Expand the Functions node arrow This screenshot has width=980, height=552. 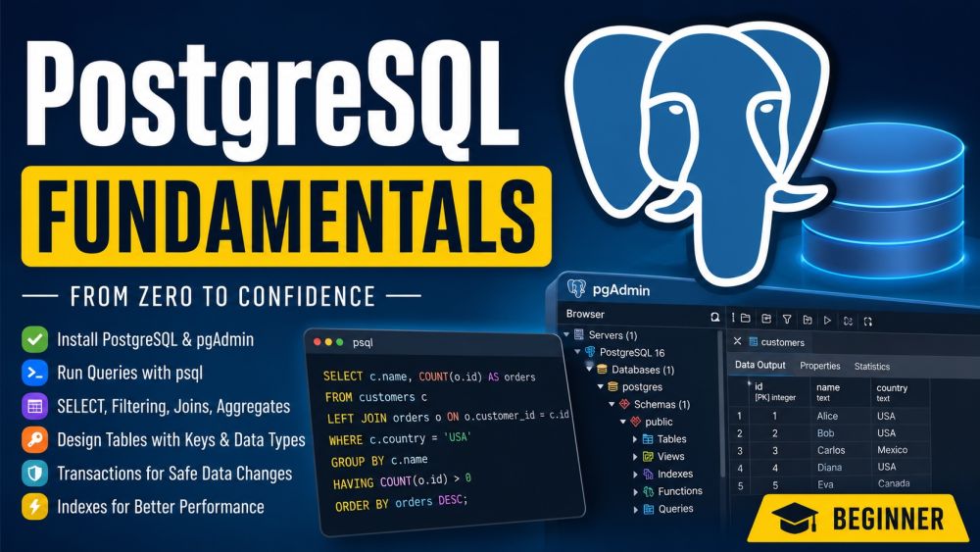point(636,492)
